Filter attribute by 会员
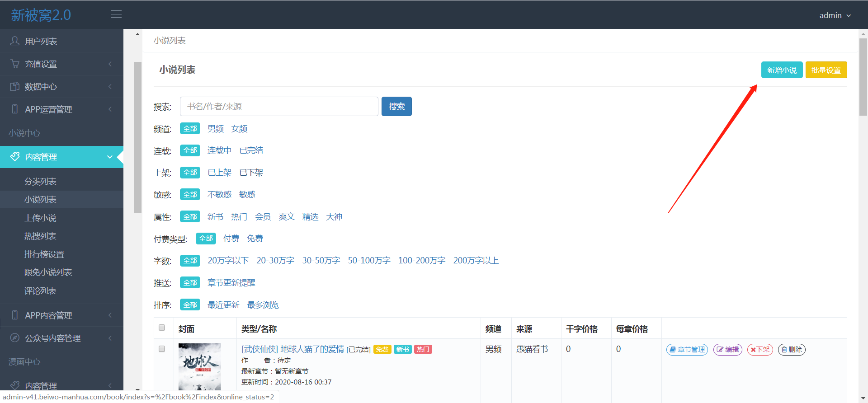The height and width of the screenshot is (403, 868). 263,217
